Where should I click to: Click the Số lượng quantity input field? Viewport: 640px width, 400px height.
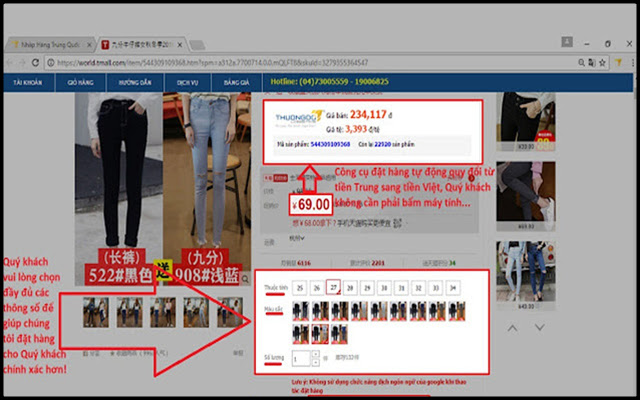pos(302,358)
